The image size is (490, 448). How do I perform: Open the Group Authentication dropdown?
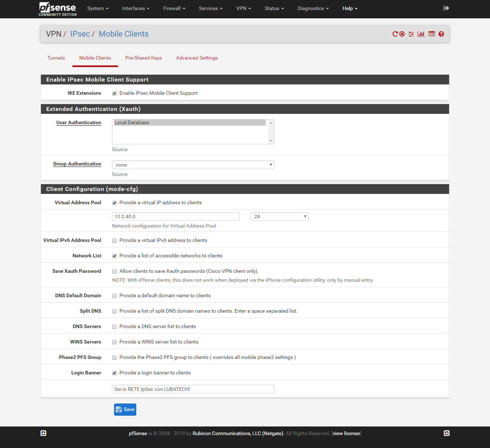tap(193, 165)
